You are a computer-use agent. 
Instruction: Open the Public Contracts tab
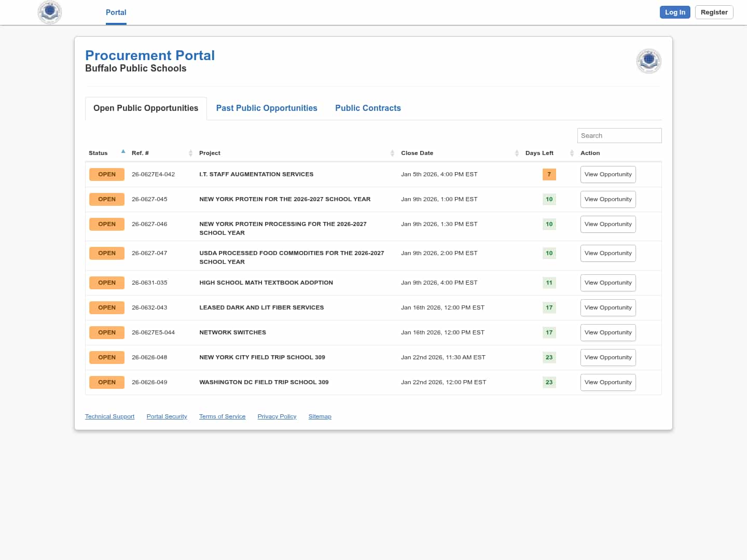368,108
